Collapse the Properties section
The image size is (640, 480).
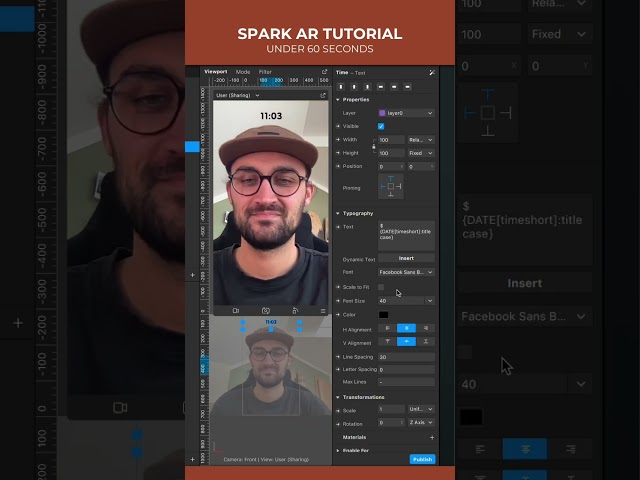tap(338, 100)
